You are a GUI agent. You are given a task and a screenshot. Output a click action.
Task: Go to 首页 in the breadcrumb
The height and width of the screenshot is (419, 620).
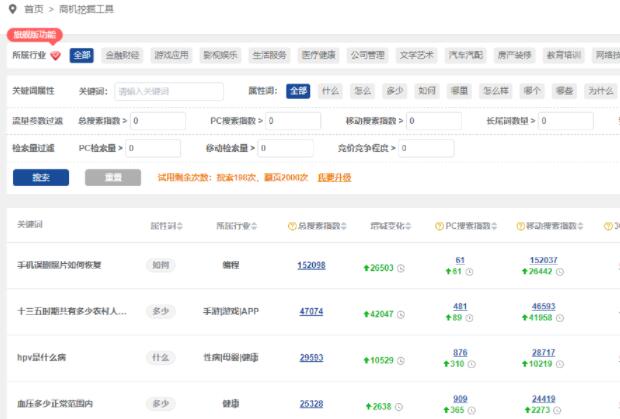(34, 9)
